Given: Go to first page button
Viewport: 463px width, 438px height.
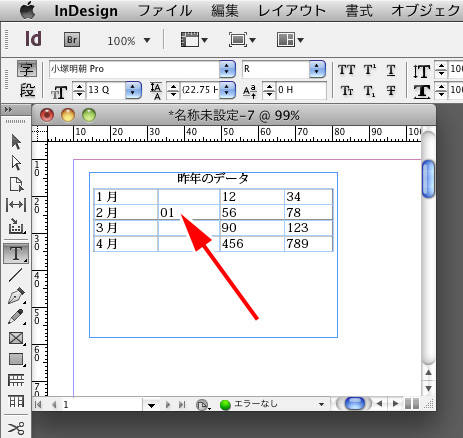Looking at the screenshot, I should (x=38, y=405).
